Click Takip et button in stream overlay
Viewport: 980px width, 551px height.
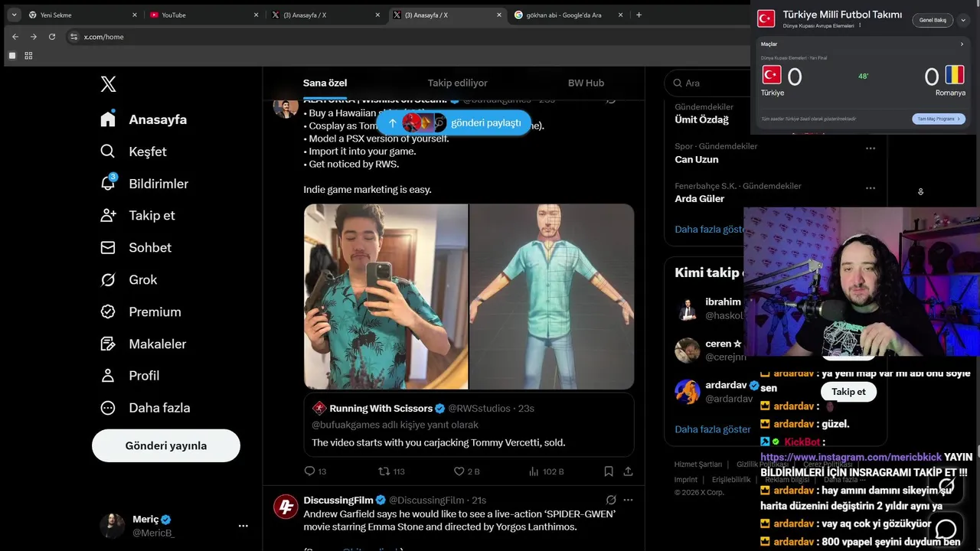pyautogui.click(x=848, y=391)
